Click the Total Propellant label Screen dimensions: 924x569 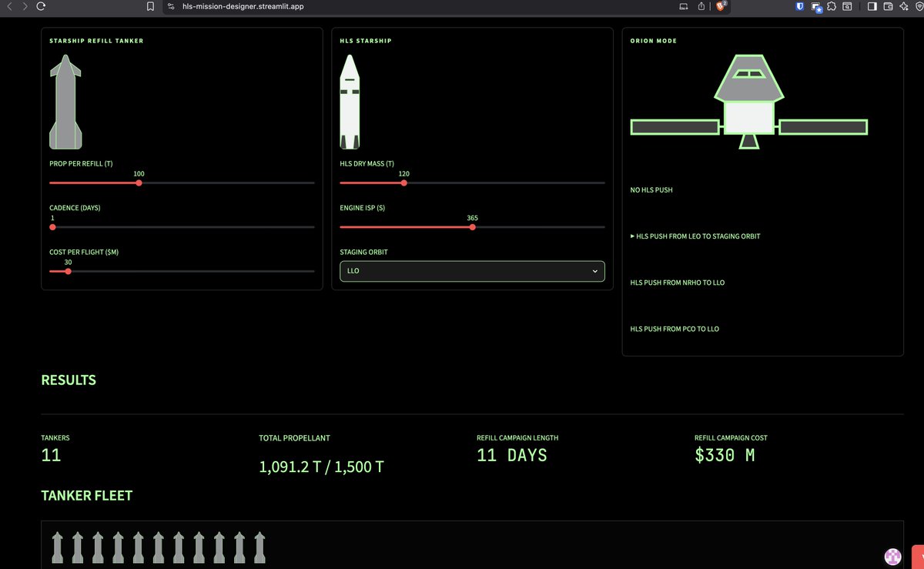coord(294,437)
